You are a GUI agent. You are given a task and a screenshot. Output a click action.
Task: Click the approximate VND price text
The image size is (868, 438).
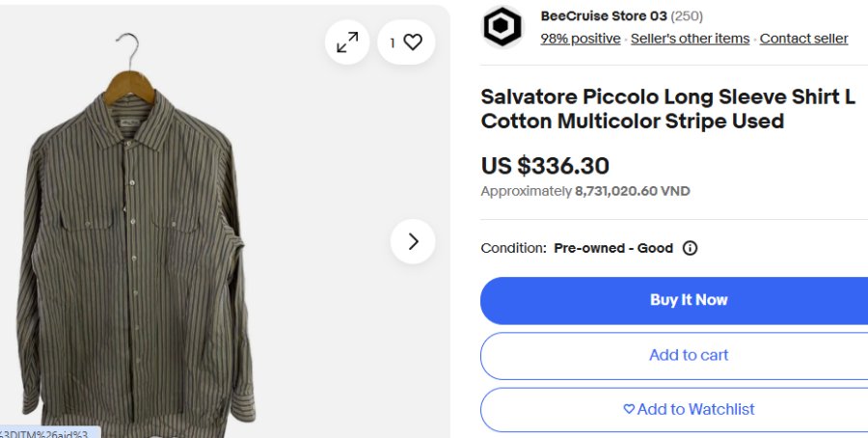point(585,191)
